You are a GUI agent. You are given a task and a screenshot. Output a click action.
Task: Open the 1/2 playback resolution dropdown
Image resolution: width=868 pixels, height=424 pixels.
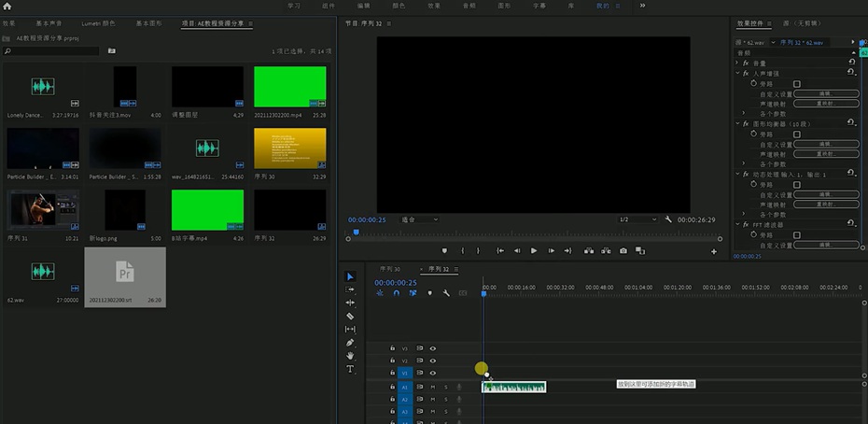click(638, 219)
